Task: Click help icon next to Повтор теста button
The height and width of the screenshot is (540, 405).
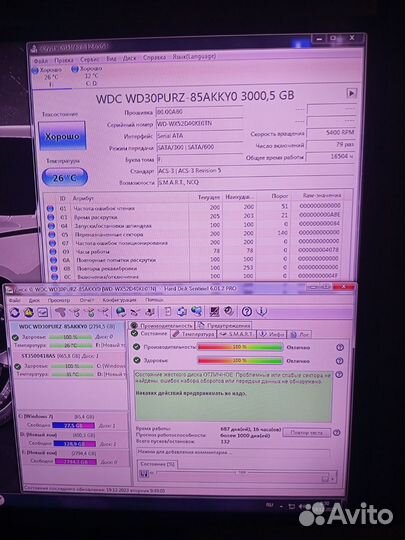Action: 337,433
